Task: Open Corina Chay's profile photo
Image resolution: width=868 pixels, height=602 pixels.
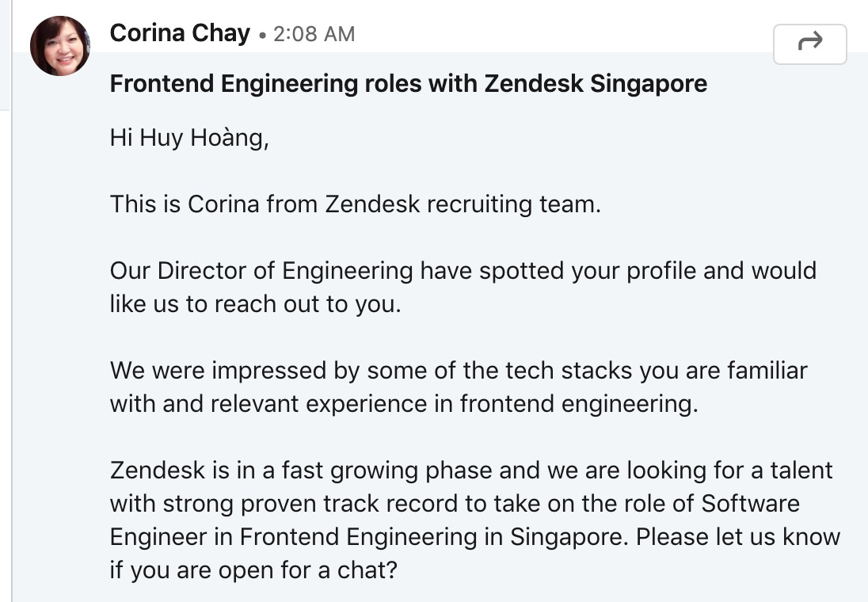Action: [60, 46]
